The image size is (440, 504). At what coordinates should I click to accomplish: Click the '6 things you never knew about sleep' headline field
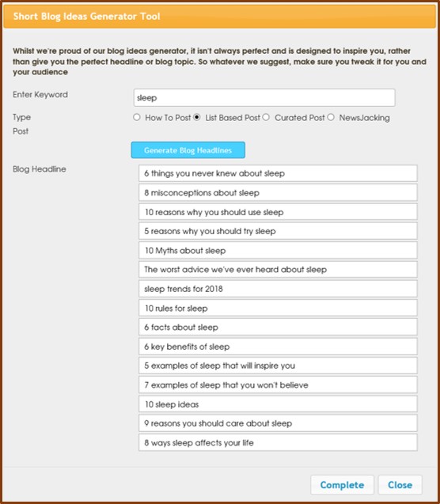click(x=278, y=173)
